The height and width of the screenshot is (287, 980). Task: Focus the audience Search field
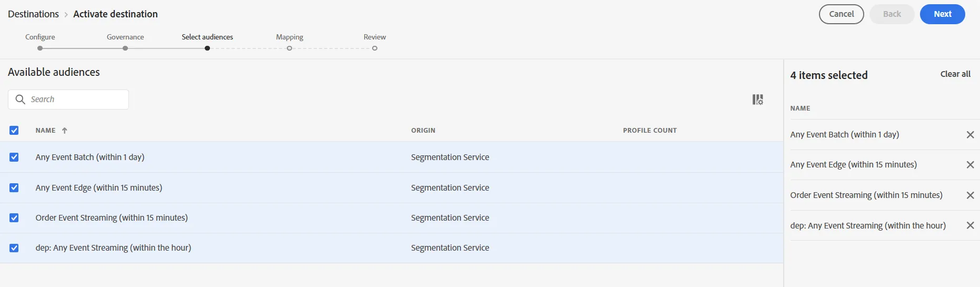pyautogui.click(x=68, y=100)
